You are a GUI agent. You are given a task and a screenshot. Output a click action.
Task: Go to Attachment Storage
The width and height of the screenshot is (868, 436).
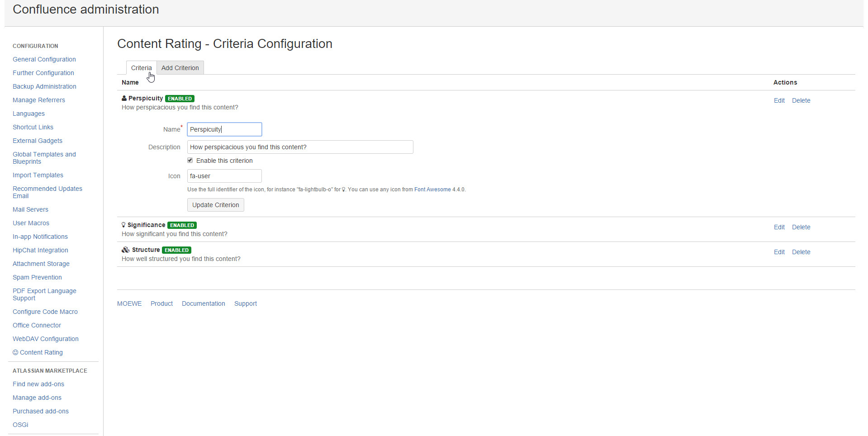[x=41, y=264]
